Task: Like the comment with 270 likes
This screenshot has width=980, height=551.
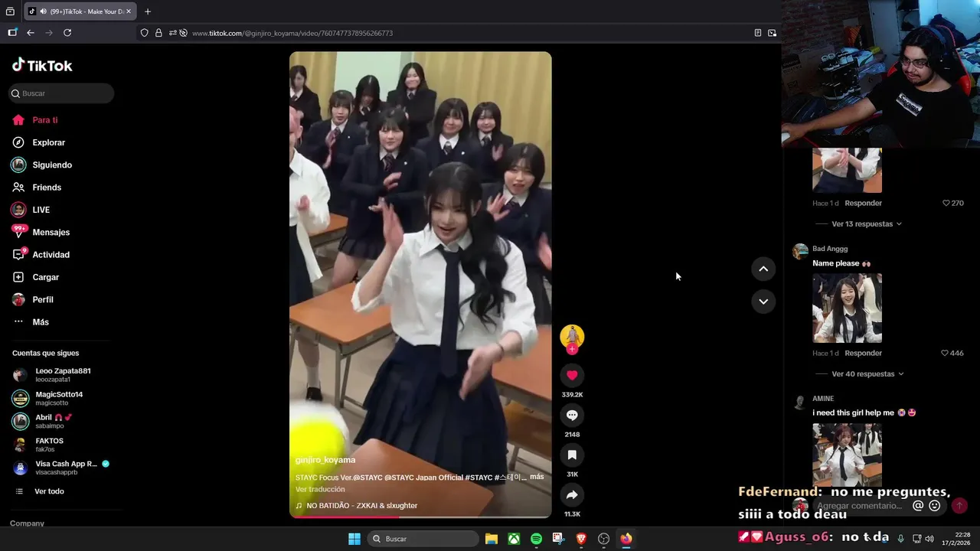Action: (x=947, y=203)
